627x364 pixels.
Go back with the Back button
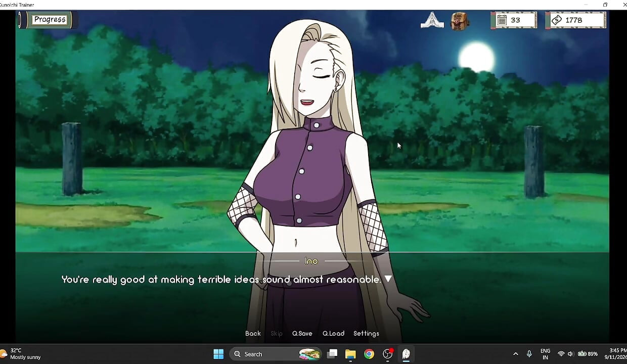coord(253,334)
